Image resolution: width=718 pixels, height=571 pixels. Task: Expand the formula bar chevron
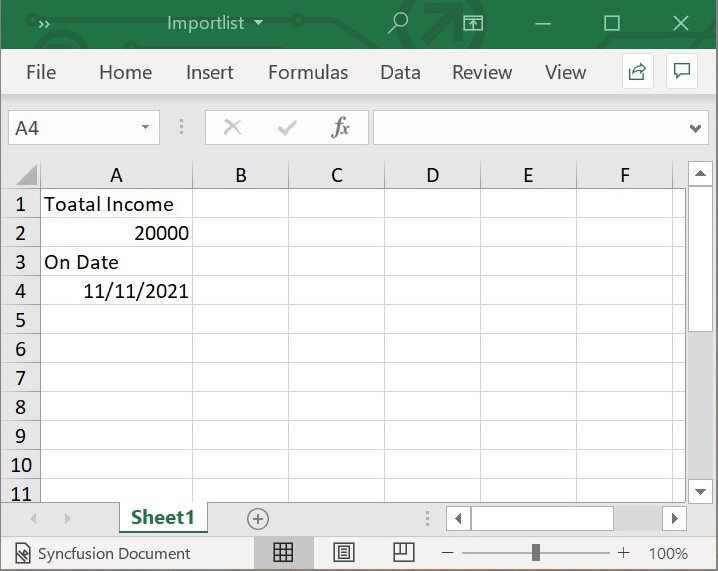tap(695, 129)
